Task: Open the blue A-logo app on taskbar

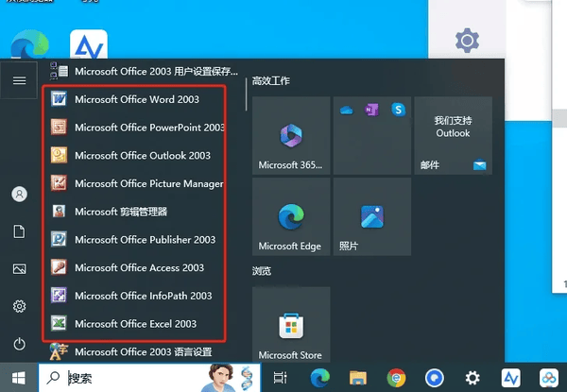Action: pyautogui.click(x=511, y=378)
